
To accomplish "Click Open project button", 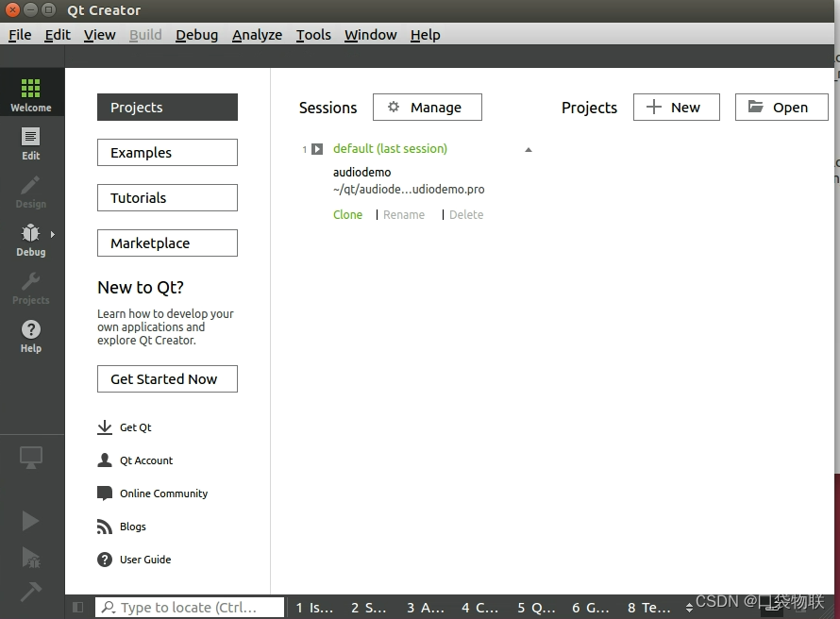I will click(x=781, y=107).
